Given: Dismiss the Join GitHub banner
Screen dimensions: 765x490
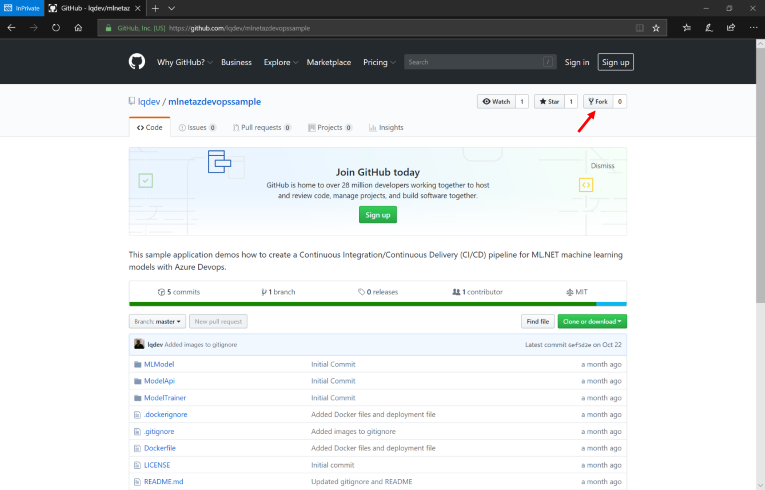Looking at the screenshot, I should [602, 166].
